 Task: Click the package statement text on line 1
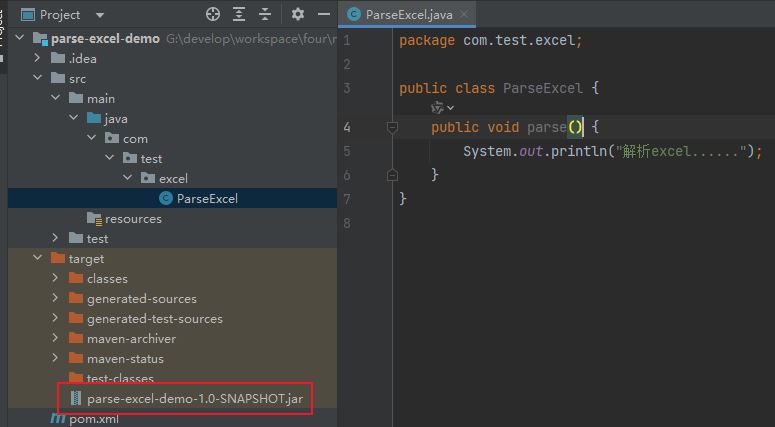(x=491, y=40)
